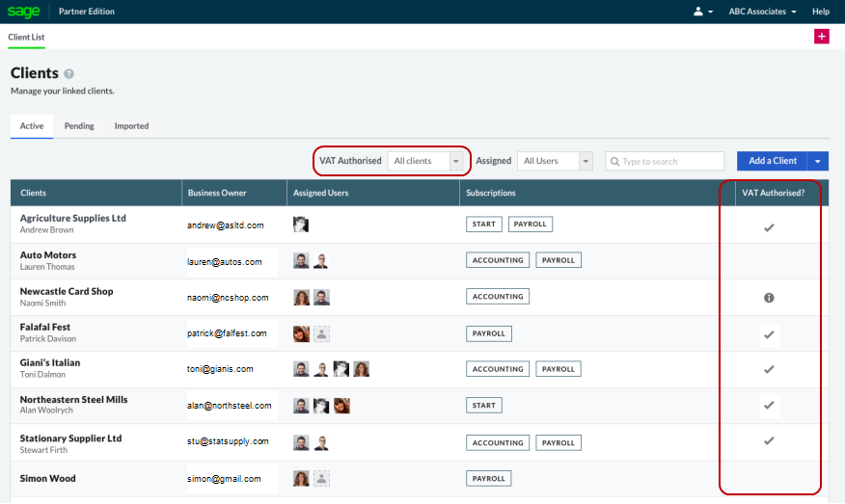Open the ABC Associates account menu

763,12
